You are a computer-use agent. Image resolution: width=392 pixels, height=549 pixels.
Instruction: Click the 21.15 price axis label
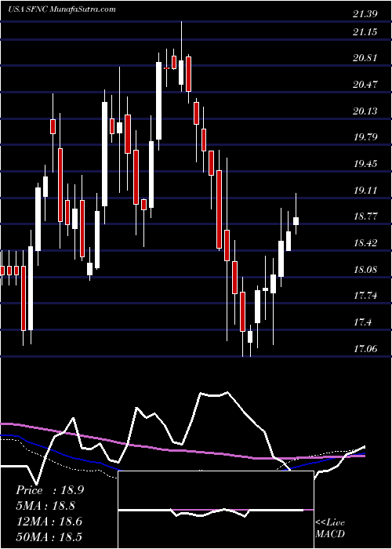pyautogui.click(x=365, y=32)
